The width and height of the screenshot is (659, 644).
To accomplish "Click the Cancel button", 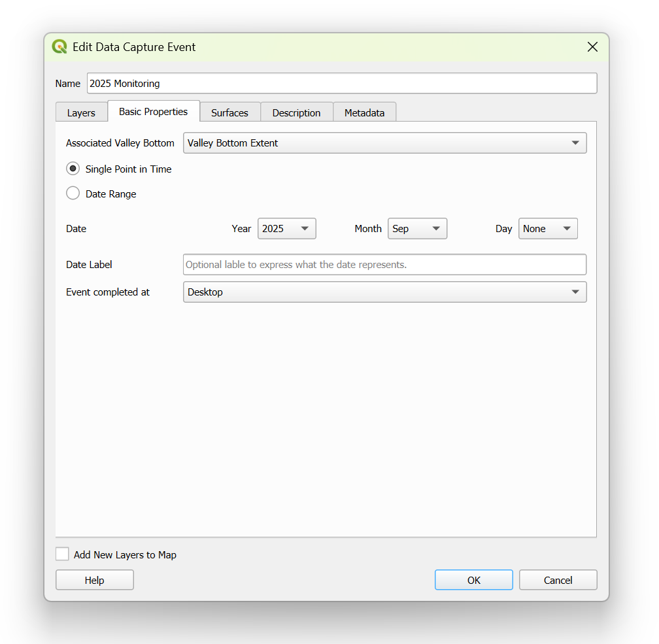I will point(558,580).
